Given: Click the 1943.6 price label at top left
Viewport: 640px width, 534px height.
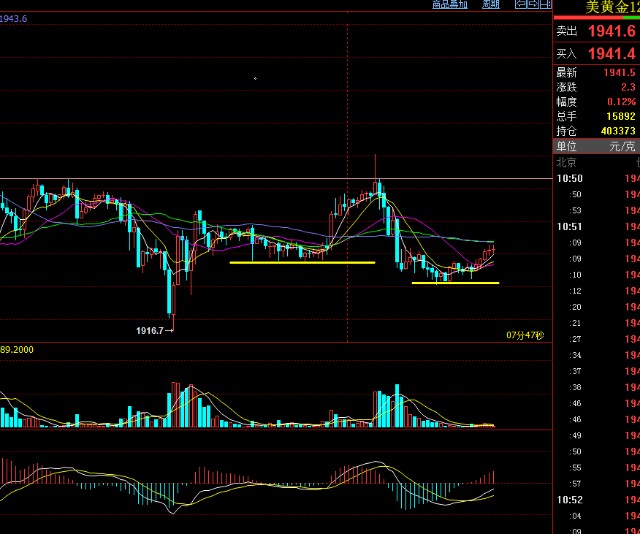Looking at the screenshot, I should click(x=14, y=19).
